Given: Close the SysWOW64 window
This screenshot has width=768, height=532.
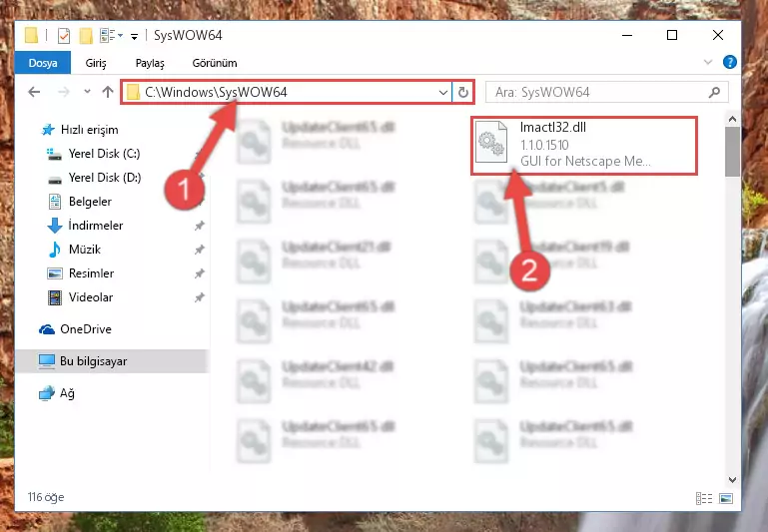Looking at the screenshot, I should coord(718,35).
